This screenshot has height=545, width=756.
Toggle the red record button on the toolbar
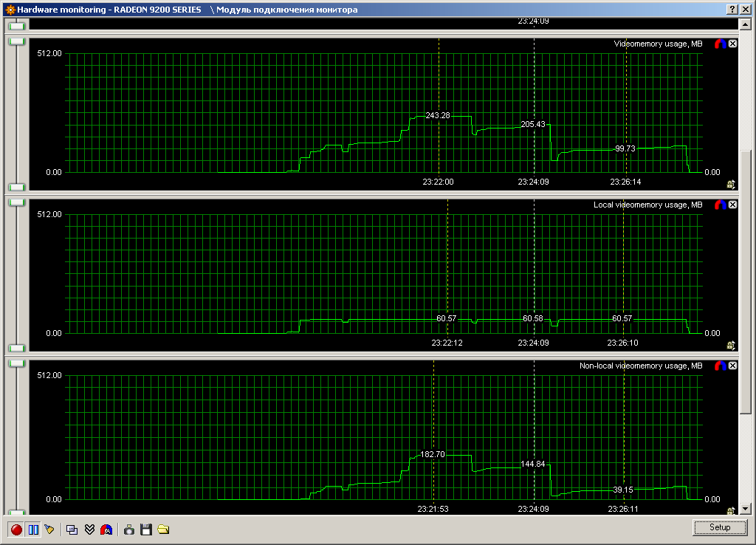[x=16, y=529]
